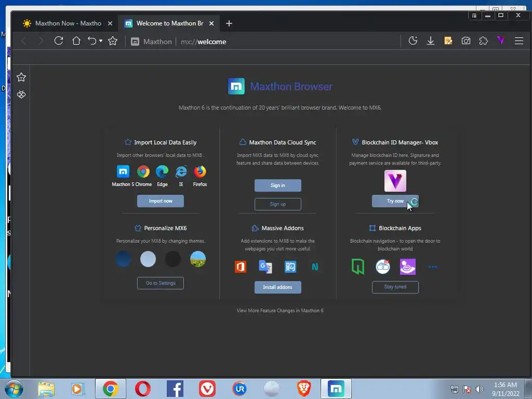Open Vivaldi from the taskbar
Image resolution: width=532 pixels, height=399 pixels.
[207, 389]
